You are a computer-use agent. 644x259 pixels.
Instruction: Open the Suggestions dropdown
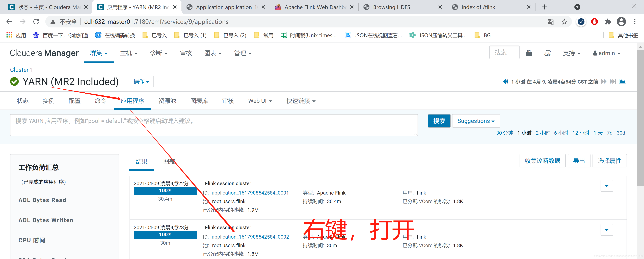476,121
